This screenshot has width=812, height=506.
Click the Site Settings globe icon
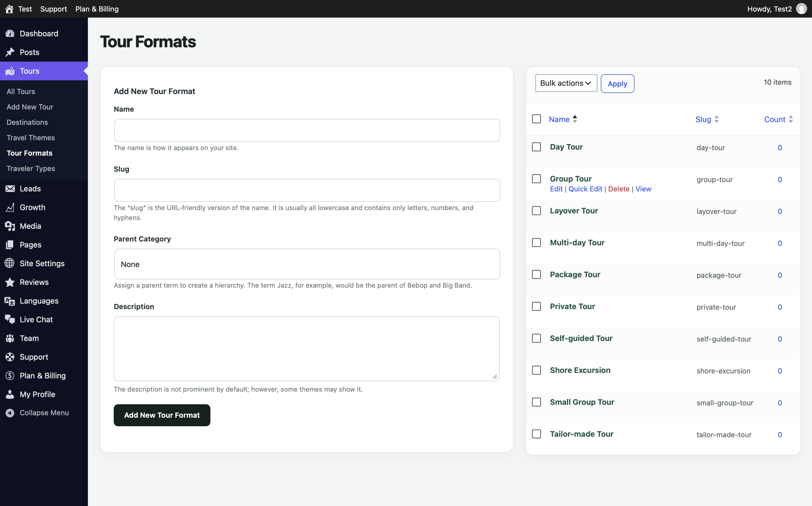(10, 263)
